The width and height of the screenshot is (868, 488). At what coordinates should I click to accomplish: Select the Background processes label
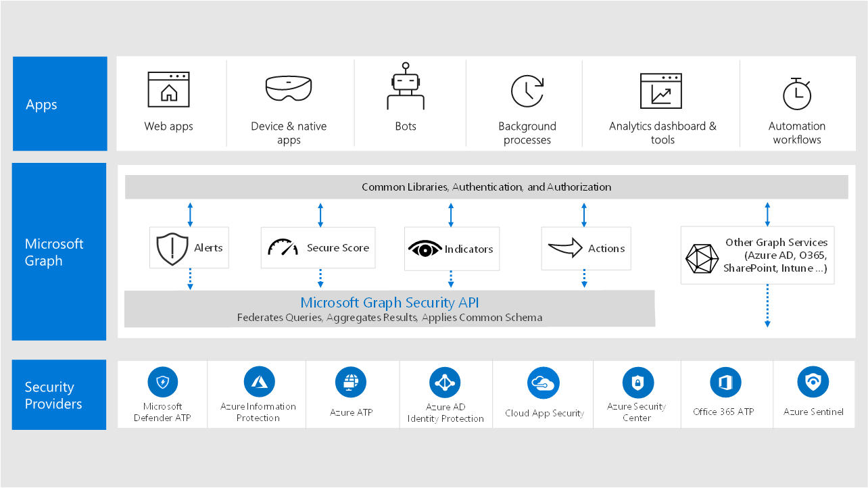[x=527, y=133]
